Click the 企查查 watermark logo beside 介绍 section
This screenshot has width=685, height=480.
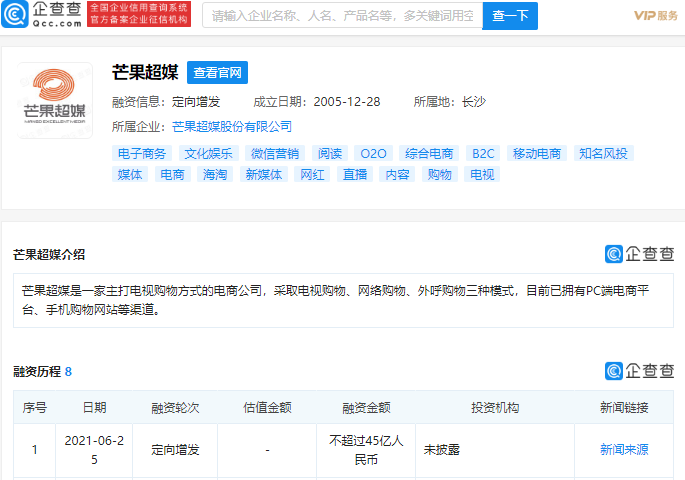click(639, 254)
